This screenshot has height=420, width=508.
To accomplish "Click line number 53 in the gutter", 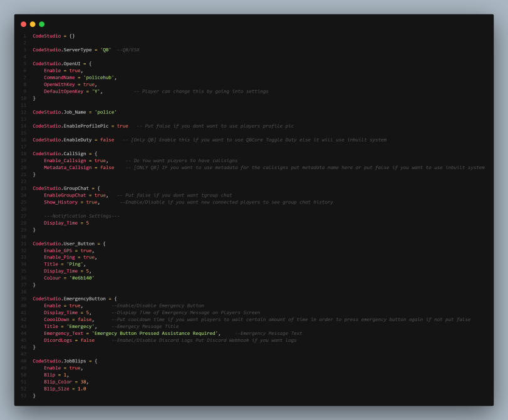I will click(24, 396).
